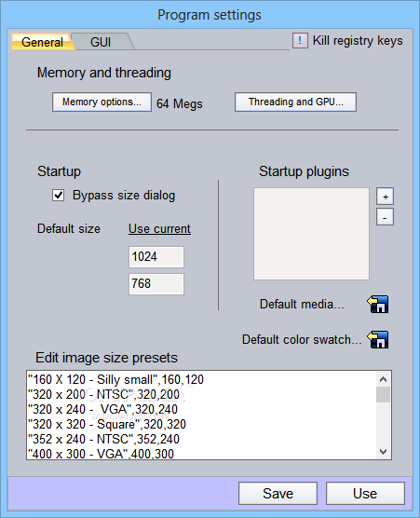Viewport: 420px width, 518px height.
Task: Select the "352 x 240 - NTSC" preset line
Action: pyautogui.click(x=103, y=439)
